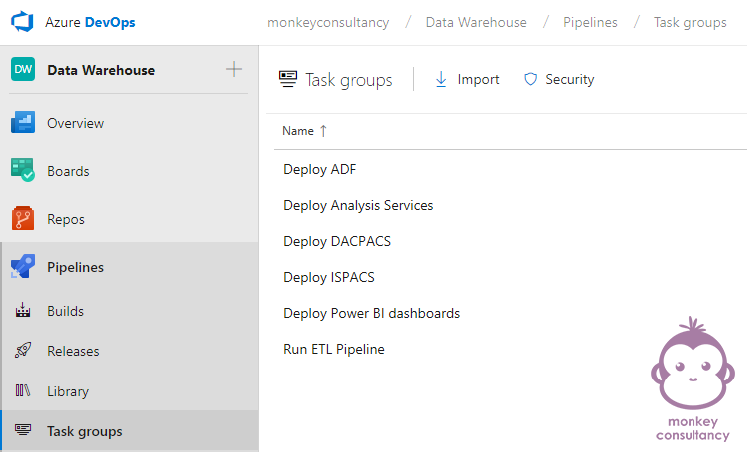Image resolution: width=747 pixels, height=452 pixels.
Task: Sort by the Name column header
Action: (298, 131)
